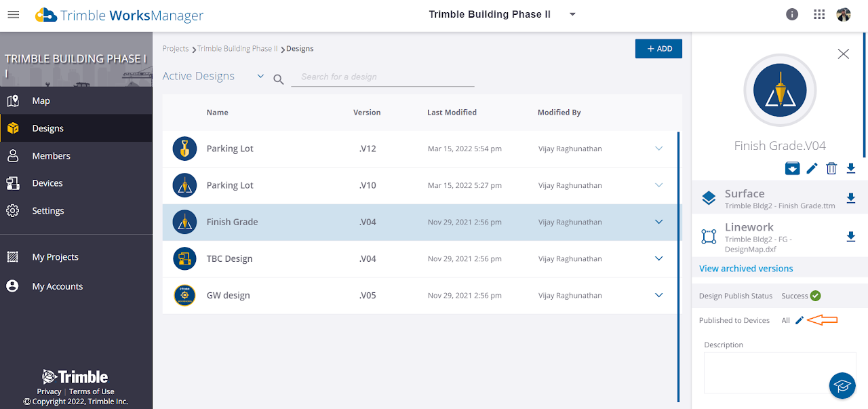
Task: Collapse the Finish Grade row chevron
Action: (658, 222)
